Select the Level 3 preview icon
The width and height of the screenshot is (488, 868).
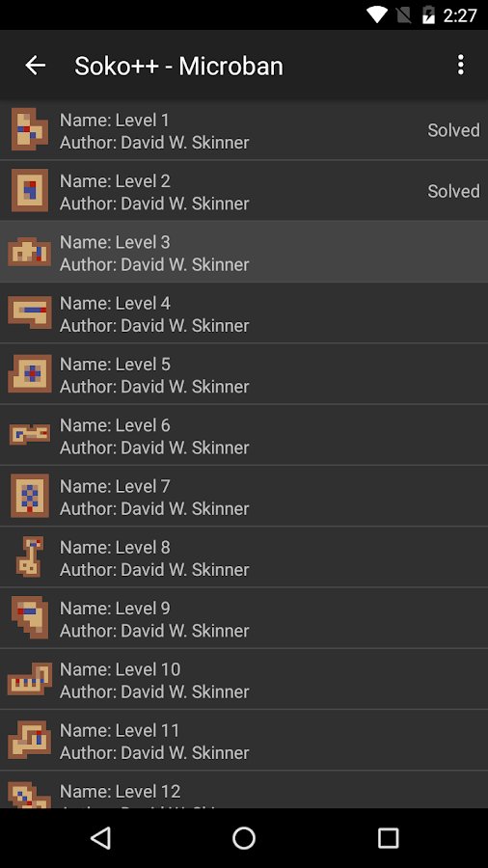click(x=29, y=252)
